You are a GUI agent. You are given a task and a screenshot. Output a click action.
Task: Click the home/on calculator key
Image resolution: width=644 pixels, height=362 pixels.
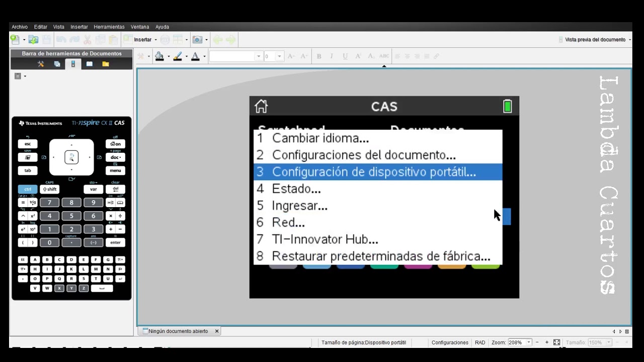click(115, 144)
